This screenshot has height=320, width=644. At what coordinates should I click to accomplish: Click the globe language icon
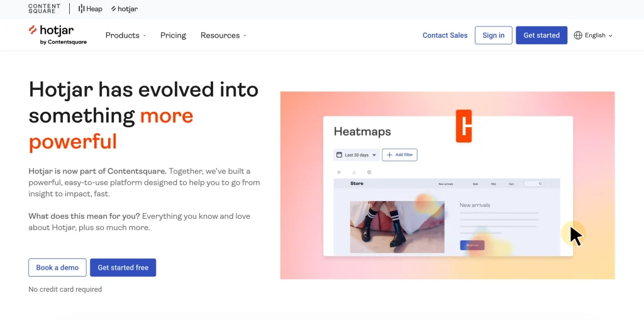tap(578, 35)
